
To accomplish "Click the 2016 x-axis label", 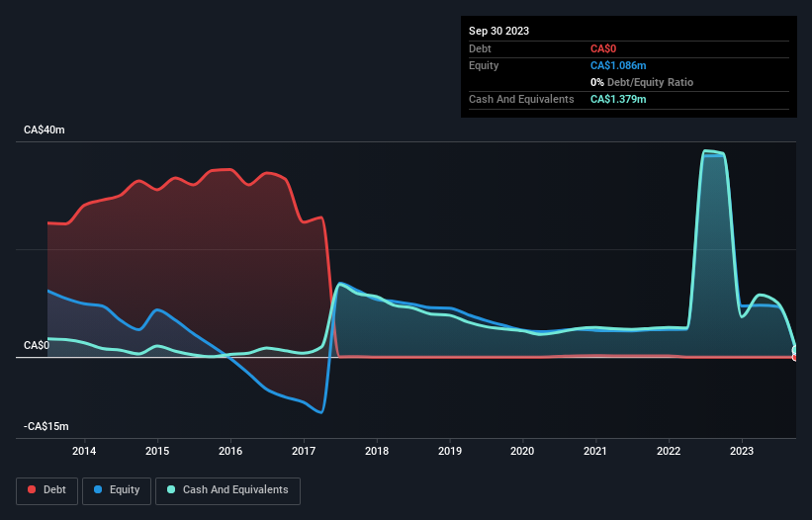I will click(x=230, y=451).
